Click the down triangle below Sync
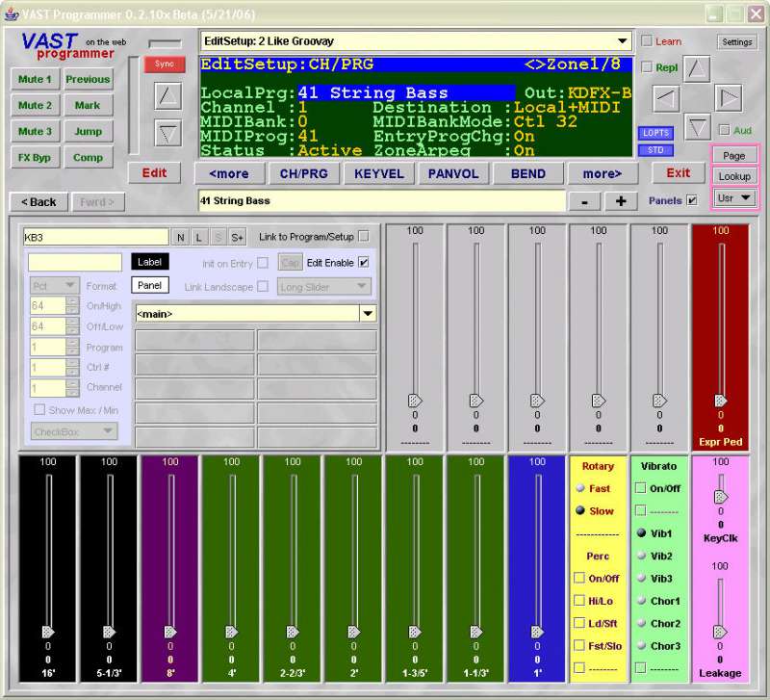770x700 pixels. coord(168,134)
